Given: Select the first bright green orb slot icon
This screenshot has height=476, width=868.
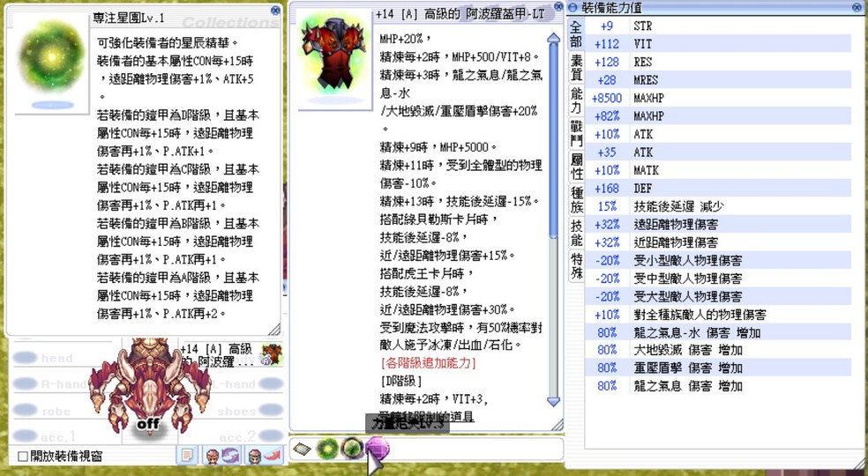Looking at the screenshot, I should coord(327,448).
